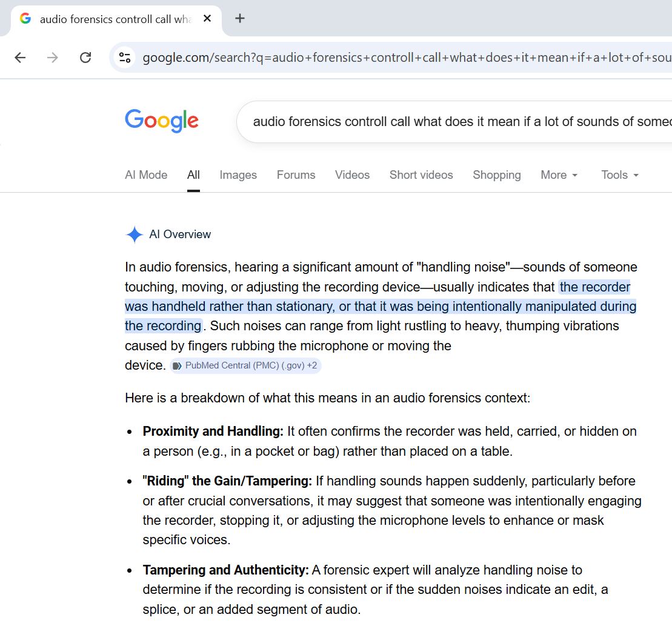The height and width of the screenshot is (623, 672).
Task: Close the audio forensics search tab
Action: point(207,19)
